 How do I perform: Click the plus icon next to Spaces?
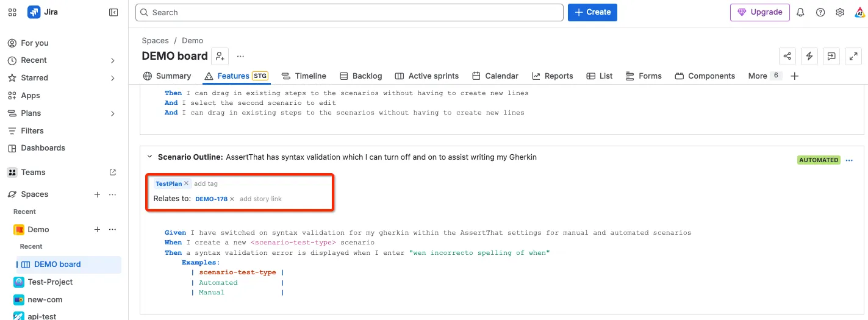(97, 194)
